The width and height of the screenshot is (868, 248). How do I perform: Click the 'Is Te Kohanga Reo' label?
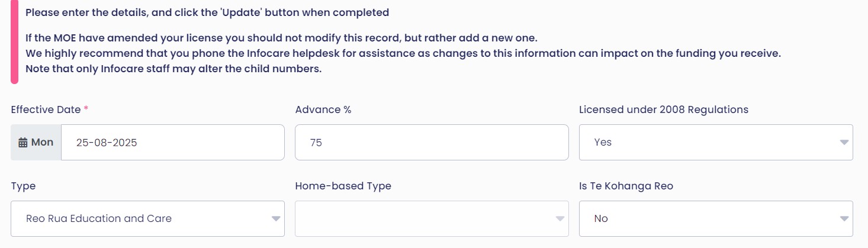coord(626,186)
